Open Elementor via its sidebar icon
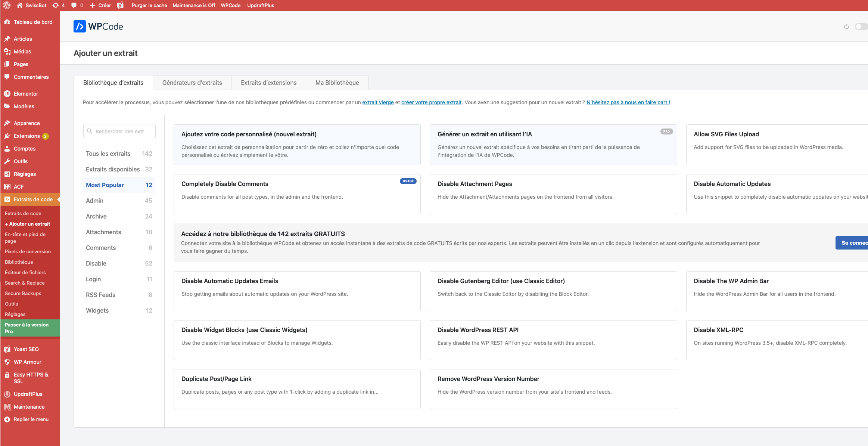Image resolution: width=868 pixels, height=446 pixels. 7,93
